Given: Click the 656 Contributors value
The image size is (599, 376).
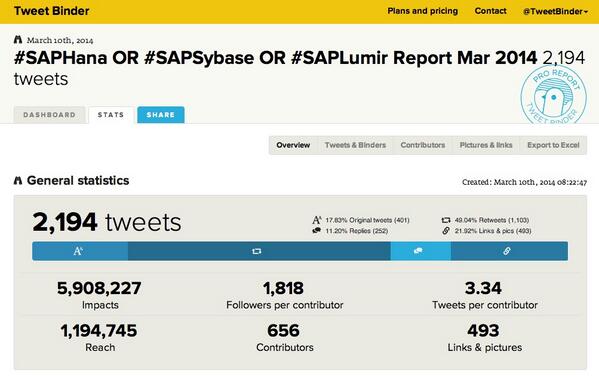Looking at the screenshot, I should (x=283, y=331).
